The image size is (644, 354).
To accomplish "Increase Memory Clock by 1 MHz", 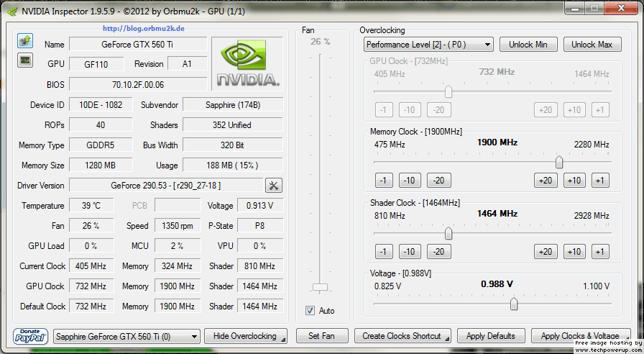I will (600, 181).
